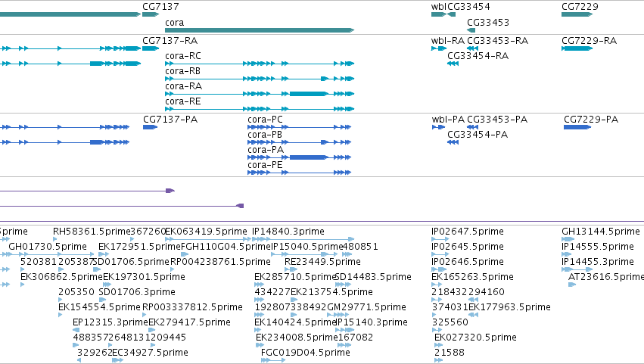
Task: Select the EK165263.5prime EST label
Action: pos(472,277)
